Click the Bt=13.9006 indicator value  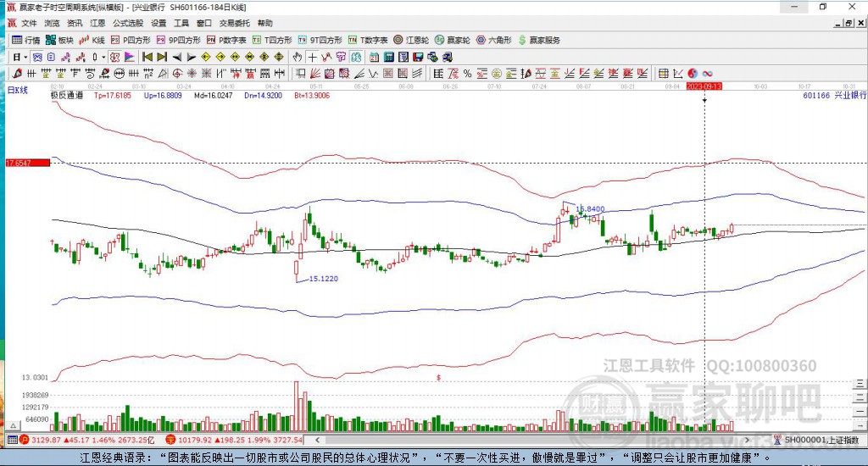click(312, 95)
